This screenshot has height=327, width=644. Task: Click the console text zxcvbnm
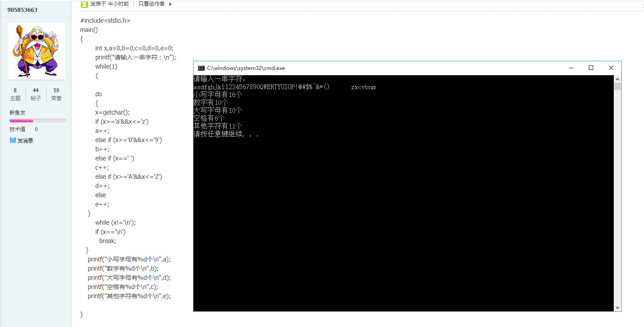click(363, 87)
